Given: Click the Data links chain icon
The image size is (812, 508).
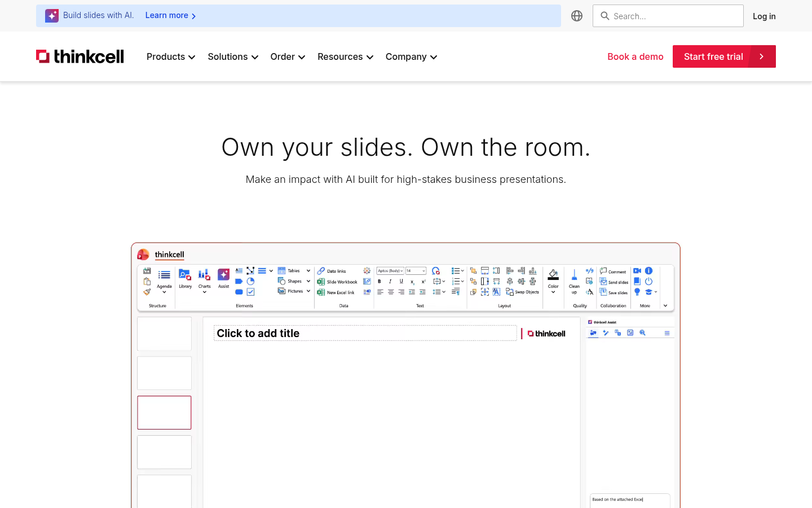Looking at the screenshot, I should click(x=321, y=271).
